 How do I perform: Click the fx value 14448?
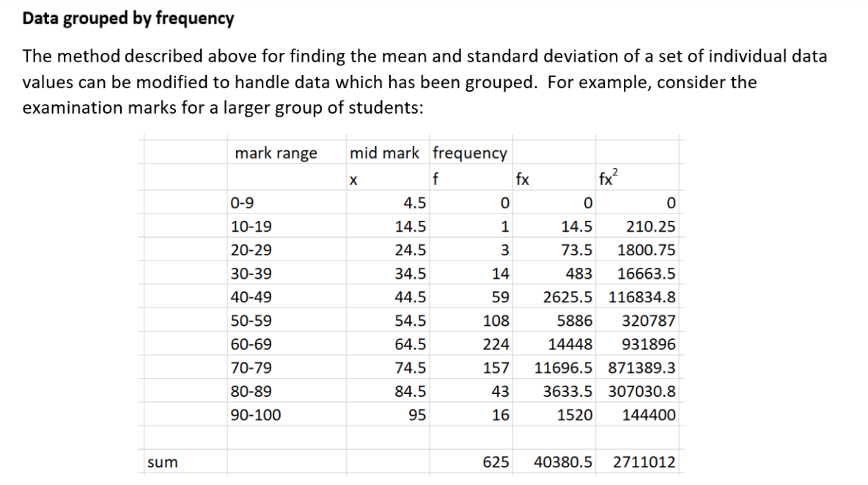tap(570, 344)
